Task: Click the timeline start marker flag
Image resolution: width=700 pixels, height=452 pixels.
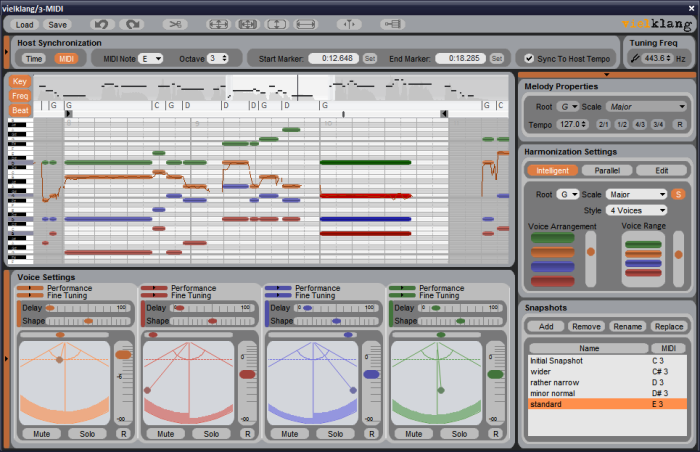Action: pyautogui.click(x=68, y=114)
